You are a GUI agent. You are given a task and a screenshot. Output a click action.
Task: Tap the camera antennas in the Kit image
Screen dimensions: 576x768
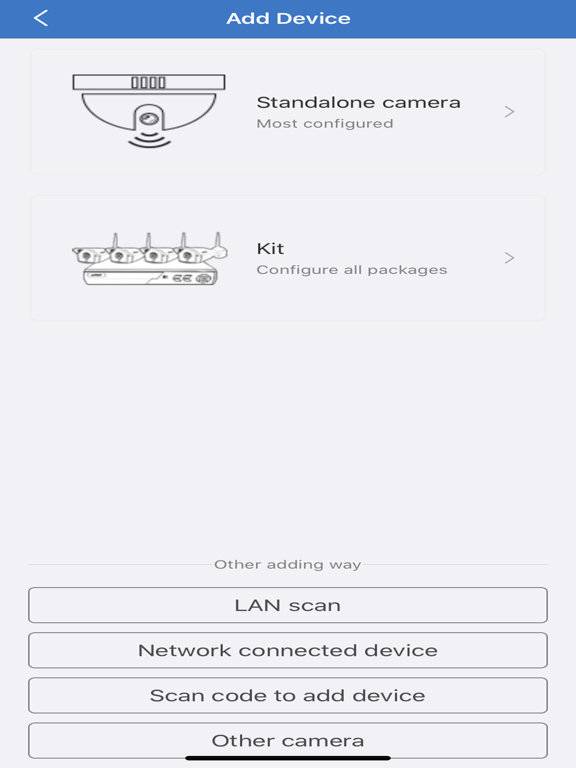[167, 241]
